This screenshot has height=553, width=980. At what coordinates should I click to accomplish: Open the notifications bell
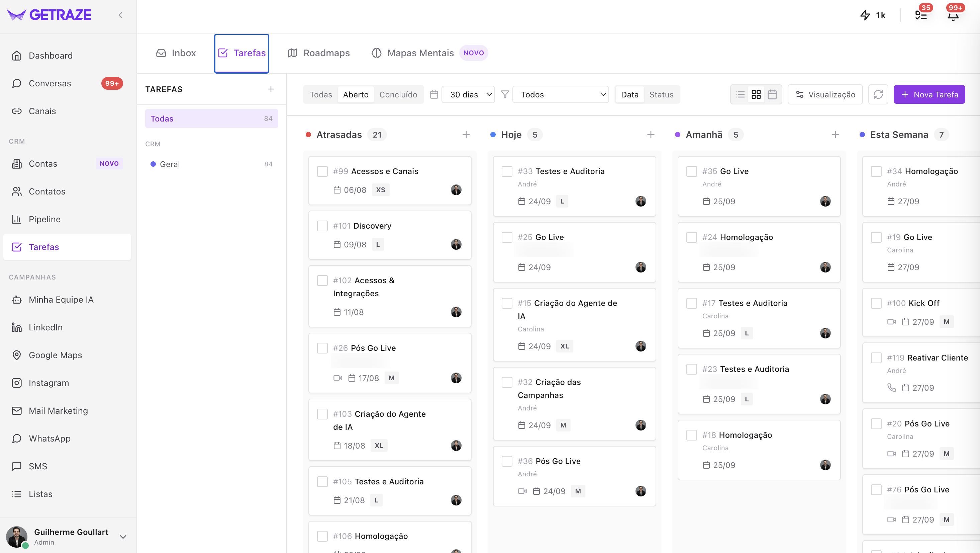[x=953, y=16]
